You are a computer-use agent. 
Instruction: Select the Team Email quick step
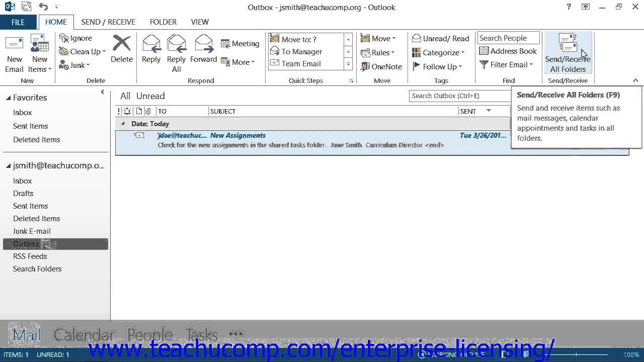[306, 63]
